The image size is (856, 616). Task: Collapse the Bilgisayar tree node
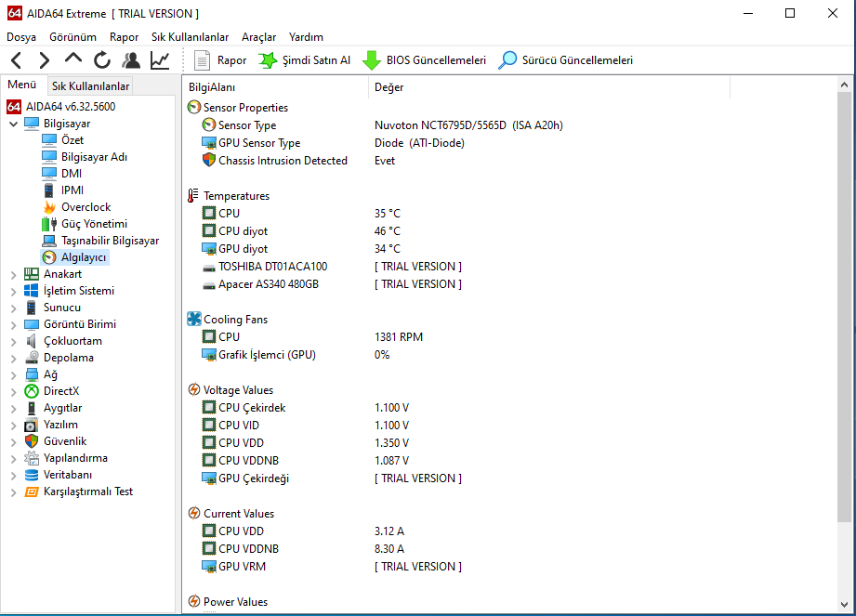[14, 124]
